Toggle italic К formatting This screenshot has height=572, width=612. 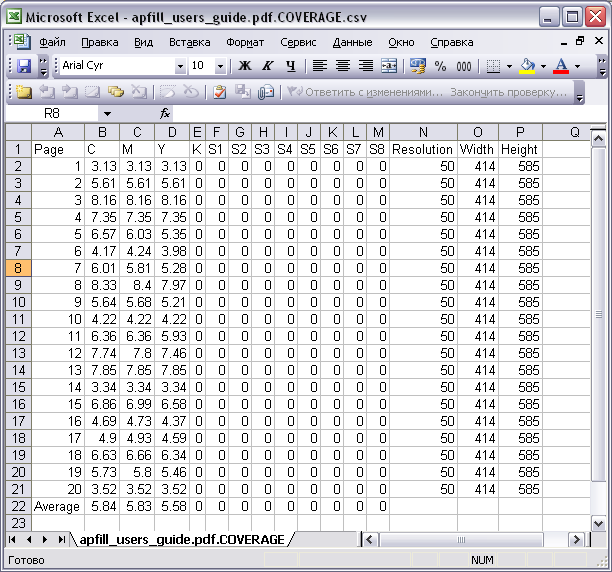(x=267, y=66)
